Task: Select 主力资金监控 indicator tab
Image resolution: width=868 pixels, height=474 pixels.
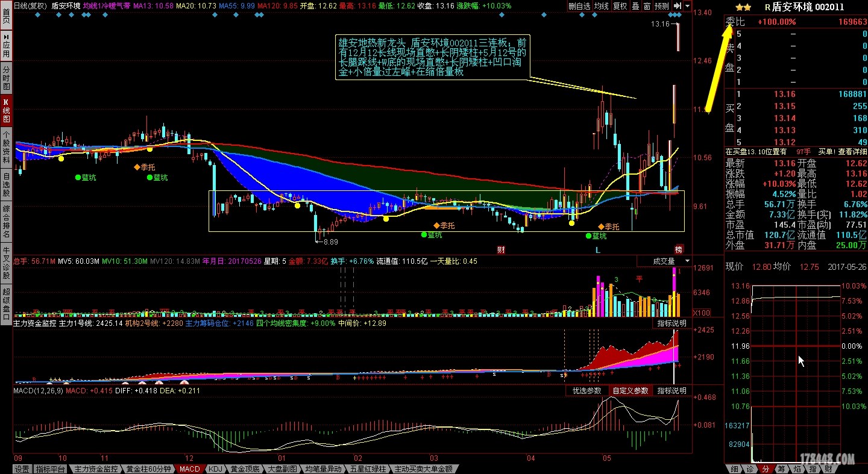Action: click(95, 469)
